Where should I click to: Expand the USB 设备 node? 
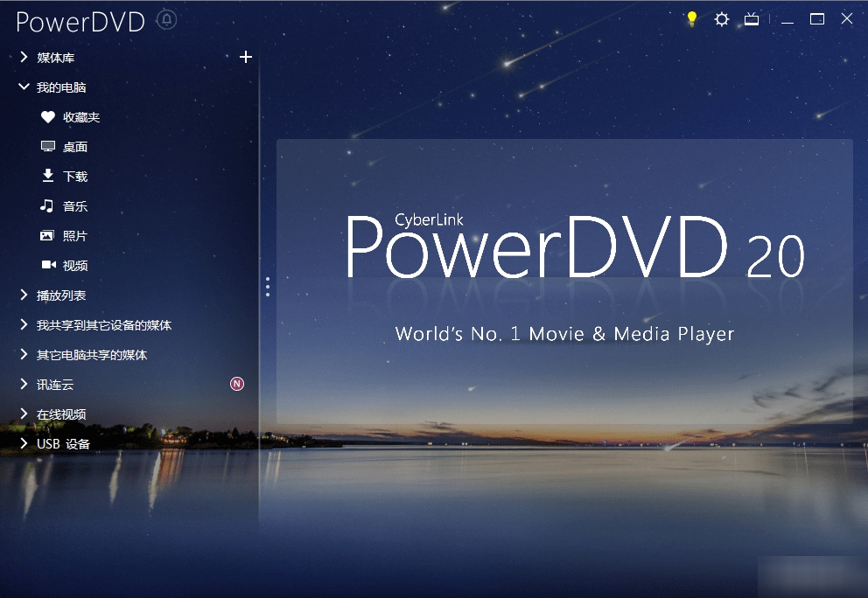[24, 443]
